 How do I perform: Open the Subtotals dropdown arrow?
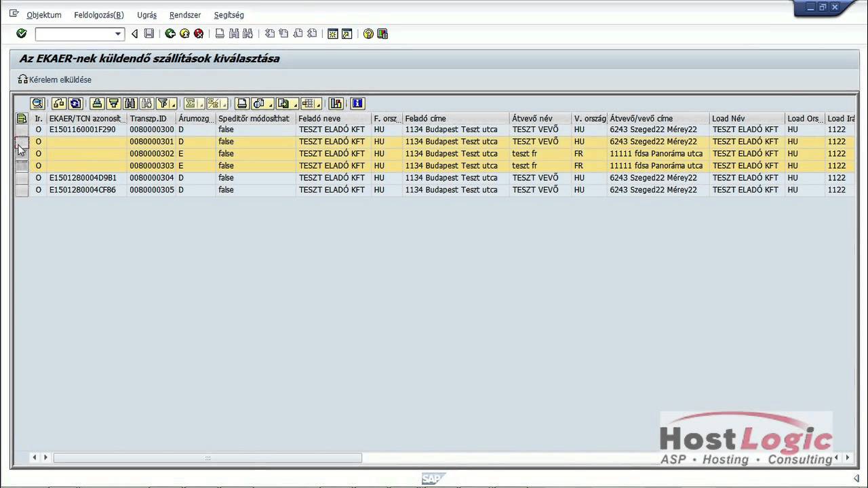pyautogui.click(x=224, y=105)
